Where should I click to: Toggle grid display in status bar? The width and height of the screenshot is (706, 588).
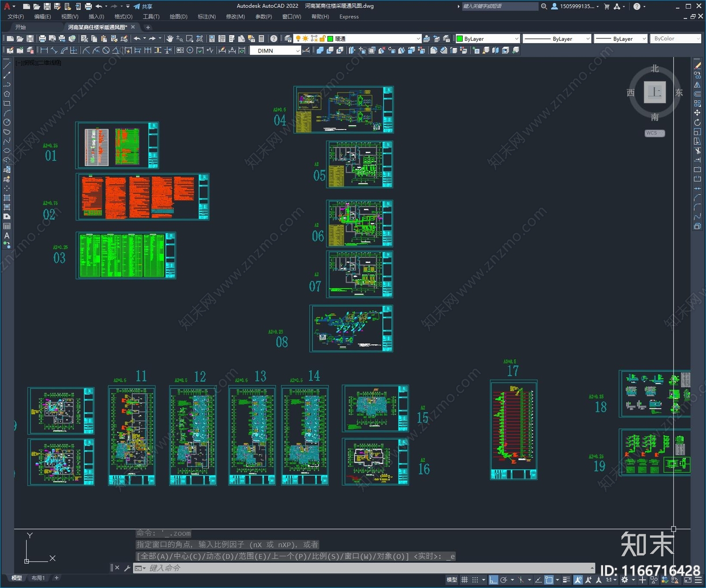465,580
